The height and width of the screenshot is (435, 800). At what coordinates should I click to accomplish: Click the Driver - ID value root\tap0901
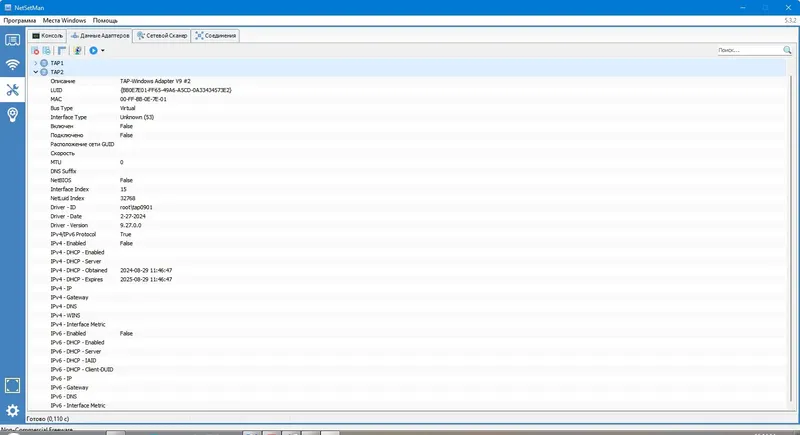tap(136, 208)
